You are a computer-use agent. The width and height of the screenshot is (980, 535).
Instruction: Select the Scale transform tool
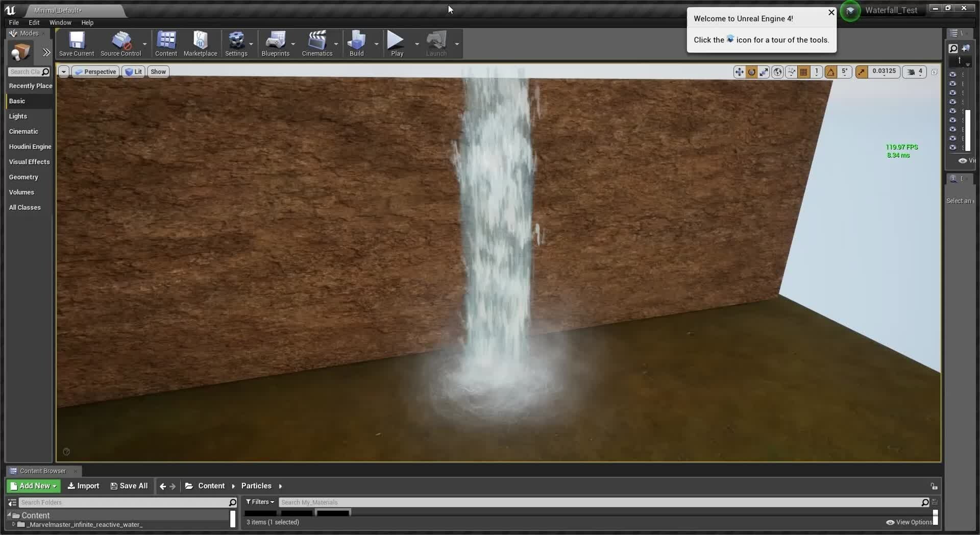tap(764, 71)
